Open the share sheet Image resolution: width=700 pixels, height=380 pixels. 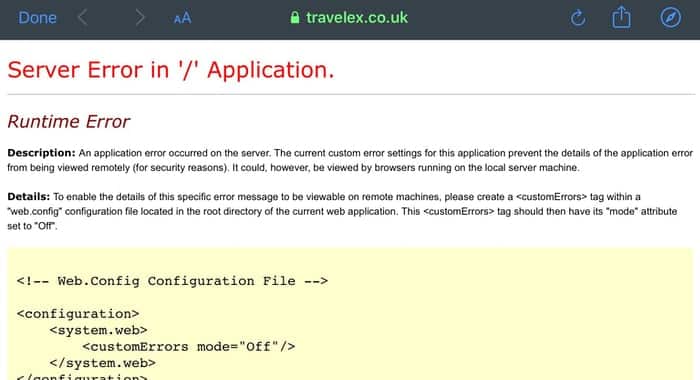click(621, 17)
